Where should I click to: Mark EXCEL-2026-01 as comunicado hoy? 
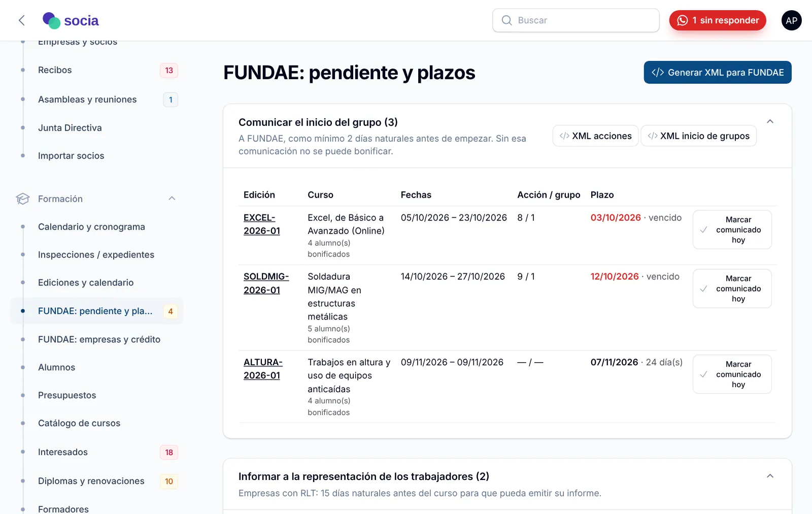click(x=732, y=230)
